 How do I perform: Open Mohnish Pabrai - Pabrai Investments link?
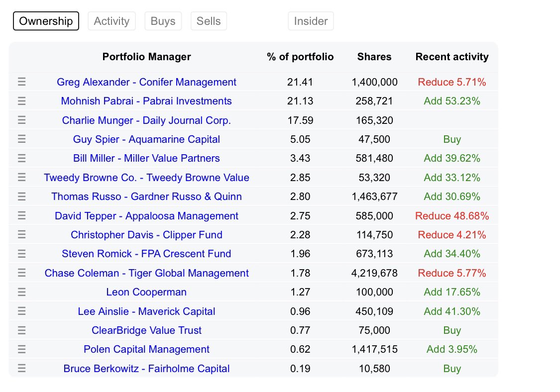pos(146,101)
